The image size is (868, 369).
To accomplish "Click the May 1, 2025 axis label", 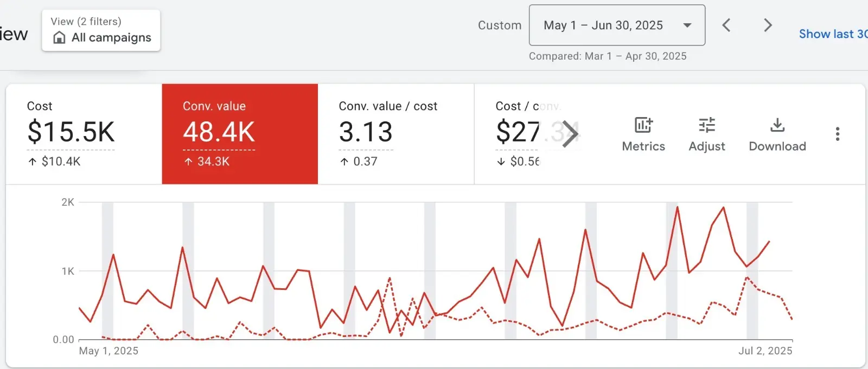I will (108, 351).
